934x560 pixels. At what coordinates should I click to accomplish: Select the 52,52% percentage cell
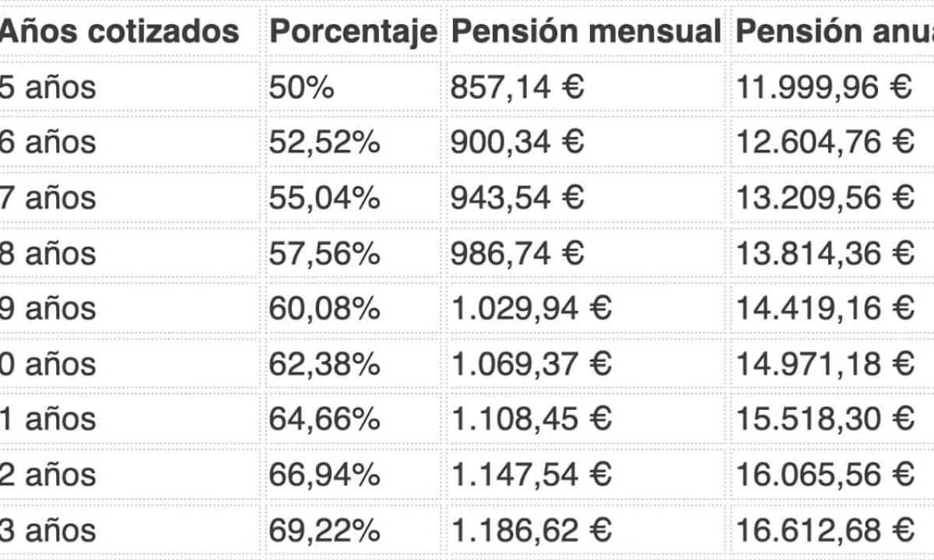point(325,142)
